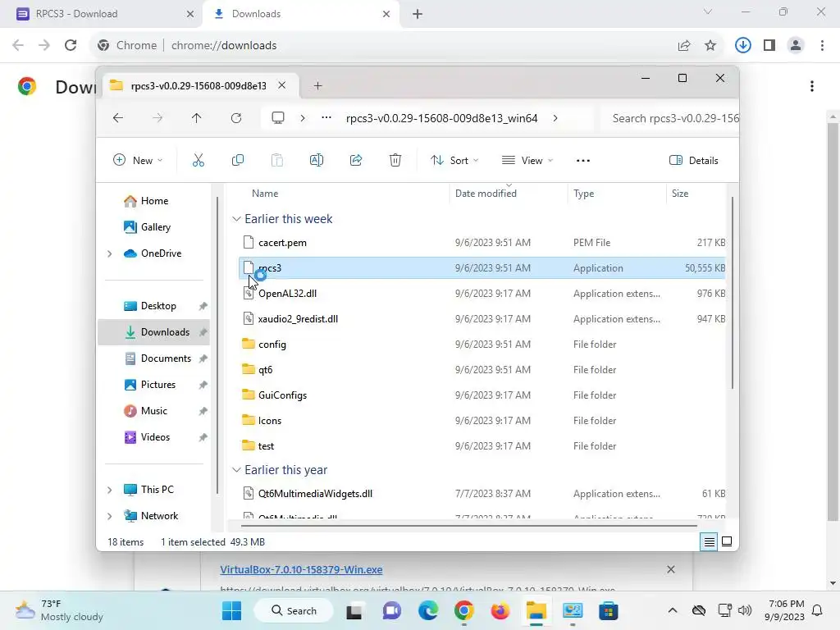Sort files by Type column header

coord(583,194)
